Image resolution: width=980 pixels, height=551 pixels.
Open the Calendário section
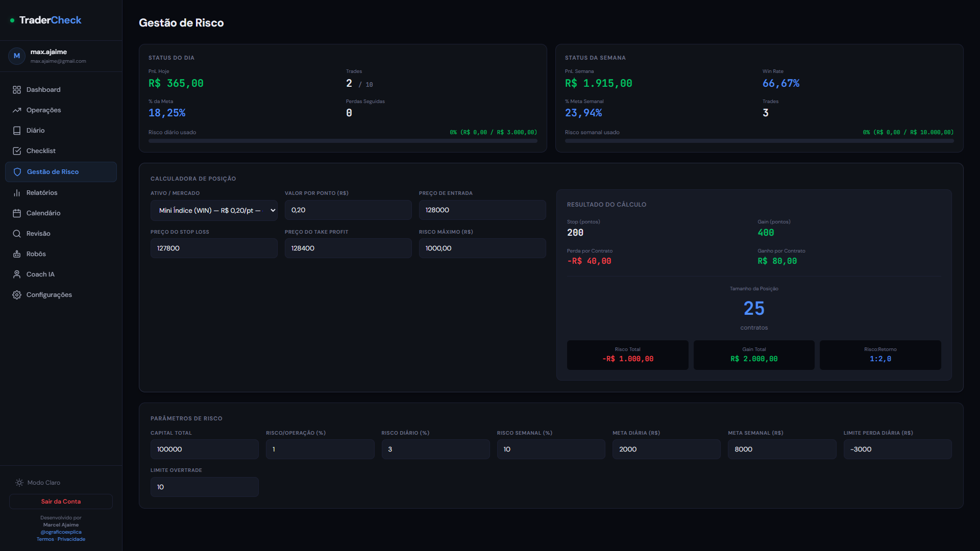43,213
